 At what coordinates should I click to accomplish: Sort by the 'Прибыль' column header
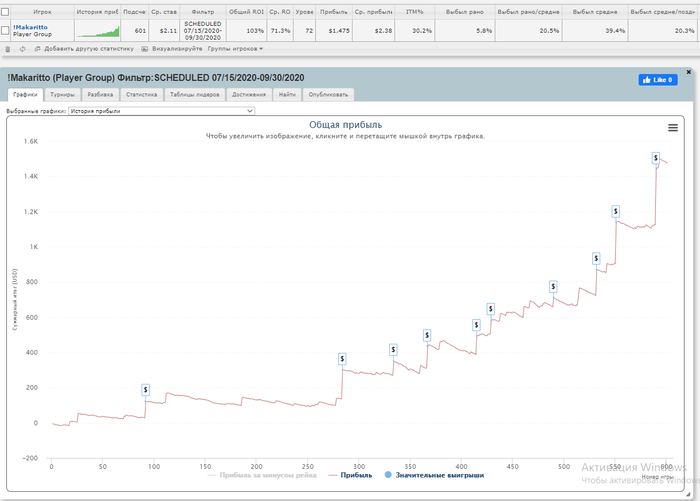[x=334, y=12]
